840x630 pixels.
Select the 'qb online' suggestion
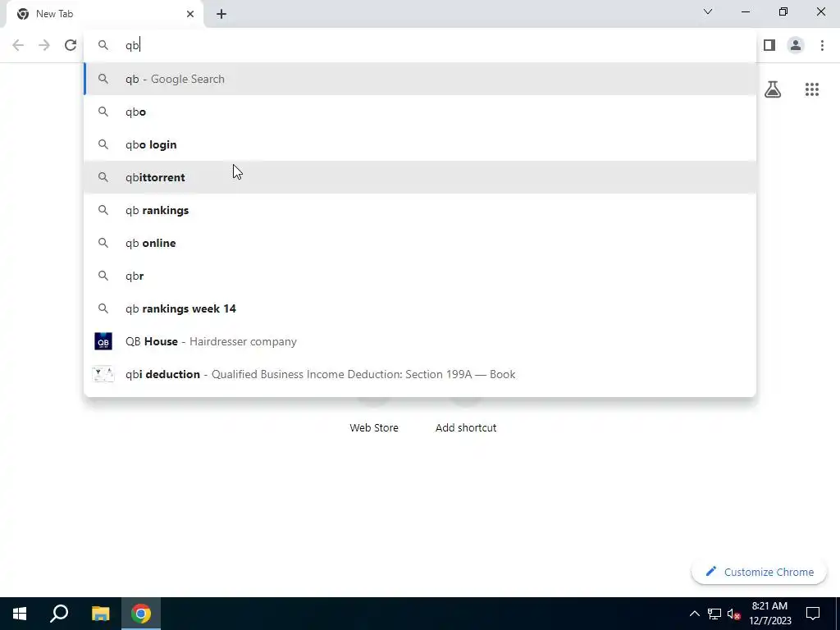419,243
